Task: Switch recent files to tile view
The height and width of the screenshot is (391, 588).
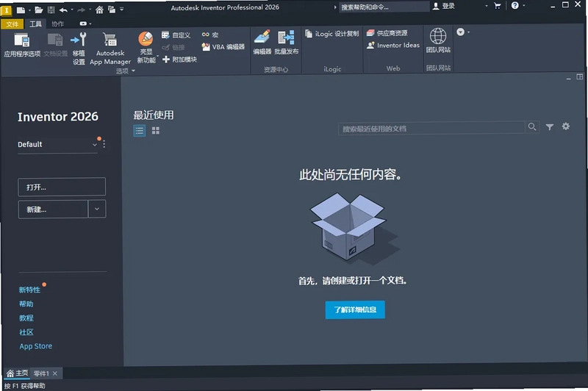Action: click(x=156, y=131)
